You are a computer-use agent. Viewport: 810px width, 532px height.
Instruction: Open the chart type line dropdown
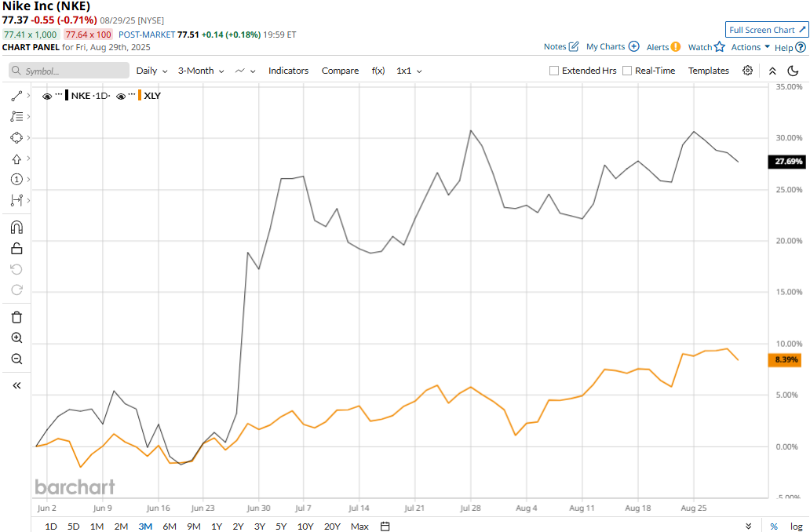click(246, 71)
